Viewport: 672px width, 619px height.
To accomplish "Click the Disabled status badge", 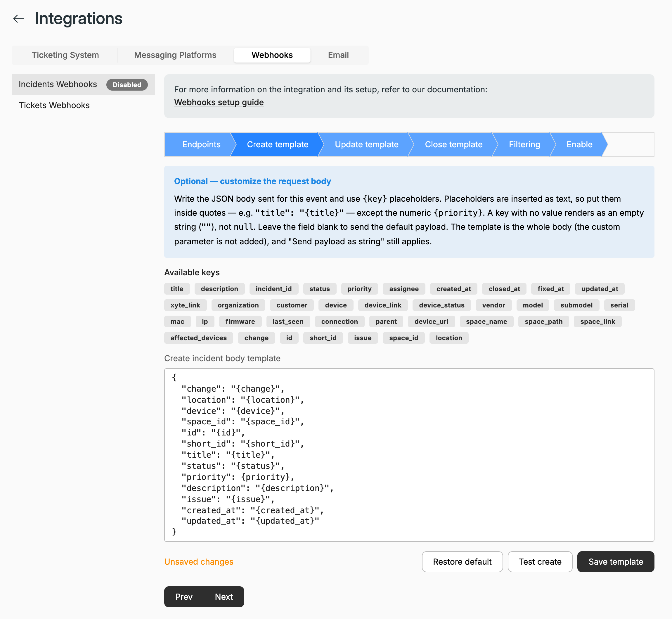I will [127, 85].
